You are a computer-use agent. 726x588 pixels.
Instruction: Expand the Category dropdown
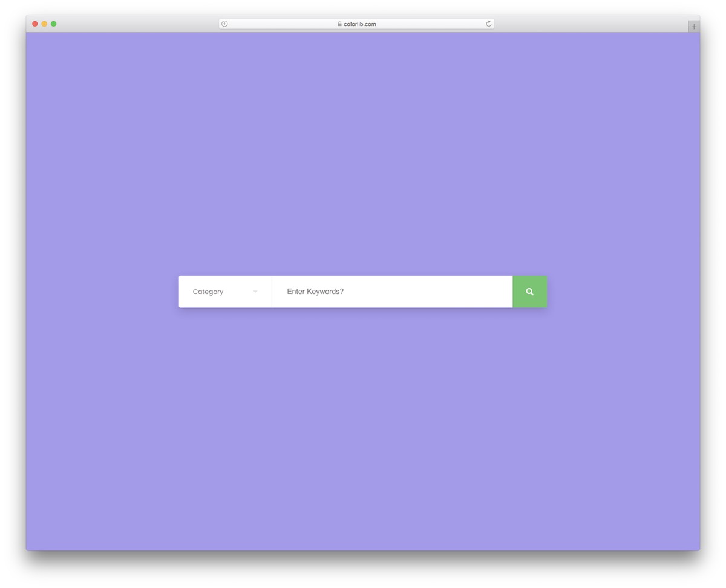click(x=225, y=291)
